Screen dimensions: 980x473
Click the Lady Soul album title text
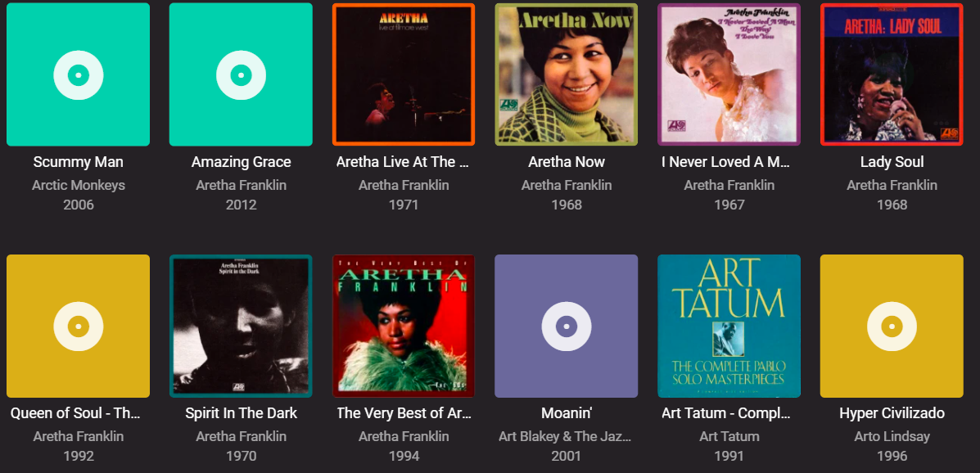click(891, 161)
